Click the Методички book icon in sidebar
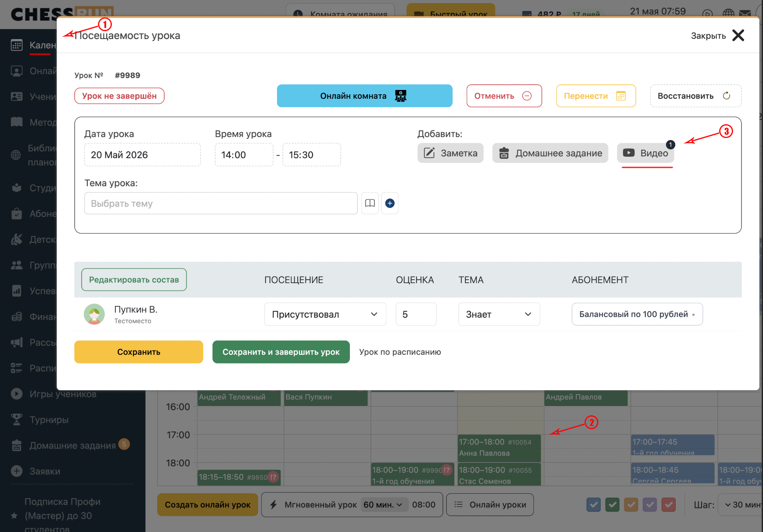763x532 pixels. (x=17, y=122)
